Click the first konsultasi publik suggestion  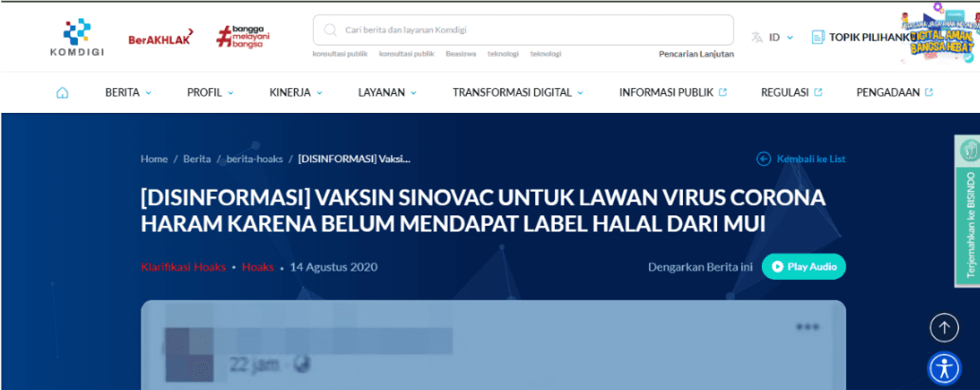(340, 54)
